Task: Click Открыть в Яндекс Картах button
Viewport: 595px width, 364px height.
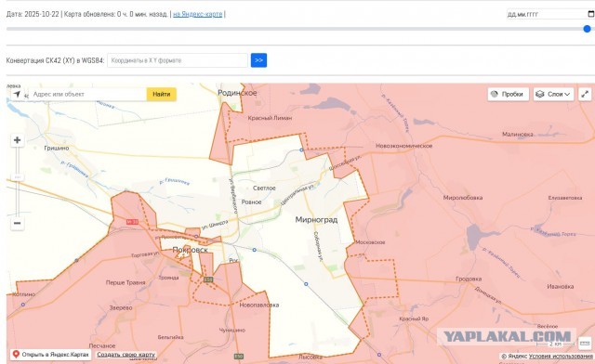Action: pyautogui.click(x=51, y=355)
